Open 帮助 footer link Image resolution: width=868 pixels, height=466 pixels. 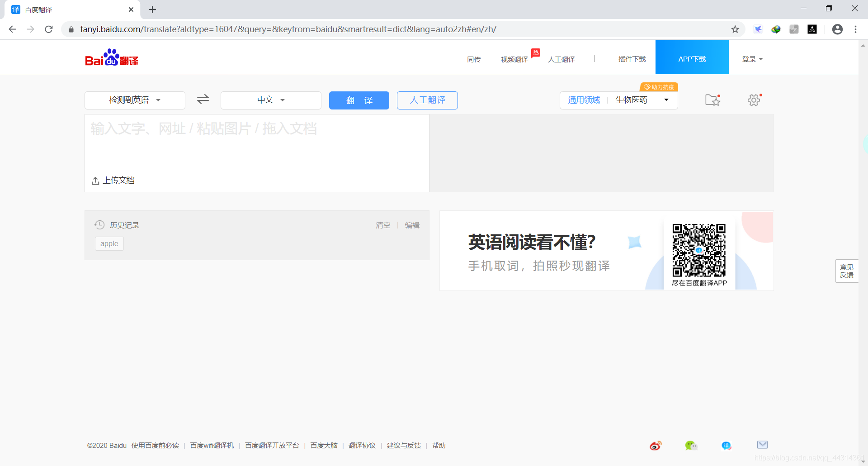pyautogui.click(x=439, y=446)
